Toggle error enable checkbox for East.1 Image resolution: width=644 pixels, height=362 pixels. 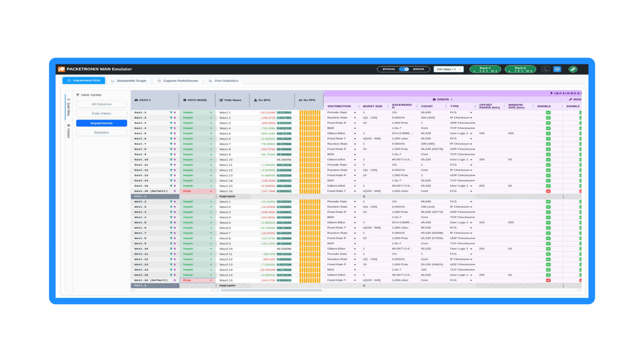(548, 113)
